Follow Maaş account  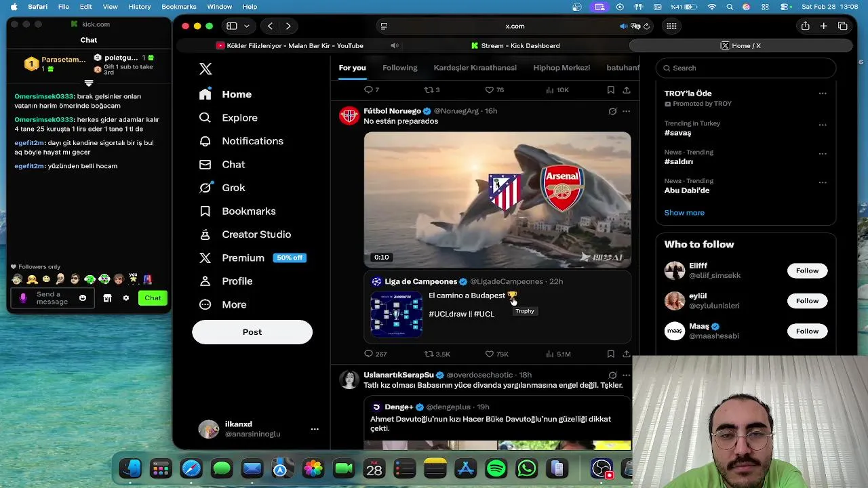click(807, 331)
